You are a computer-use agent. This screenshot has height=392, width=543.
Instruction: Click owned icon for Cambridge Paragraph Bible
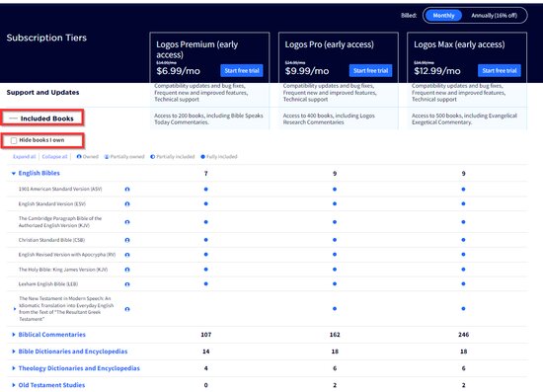tap(127, 222)
